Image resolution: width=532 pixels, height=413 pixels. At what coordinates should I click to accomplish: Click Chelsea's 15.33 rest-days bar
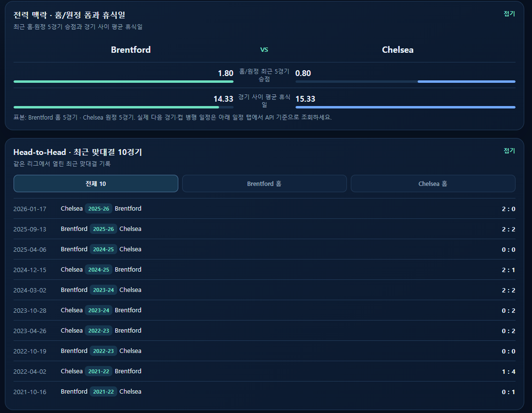coord(406,107)
